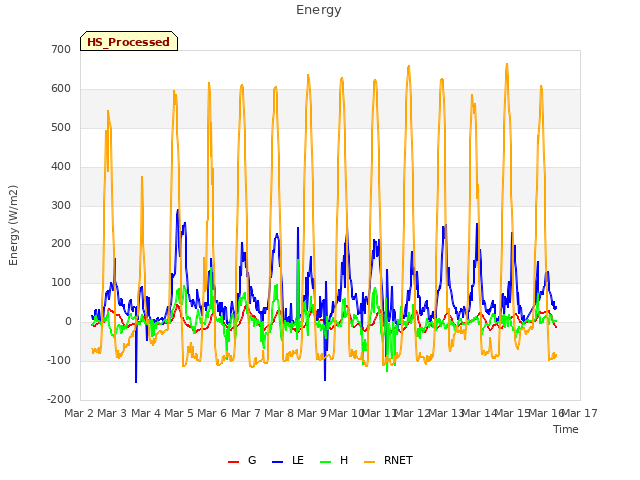Click the 700 y-axis tick label
This screenshot has width=640, height=480.
coord(61,50)
